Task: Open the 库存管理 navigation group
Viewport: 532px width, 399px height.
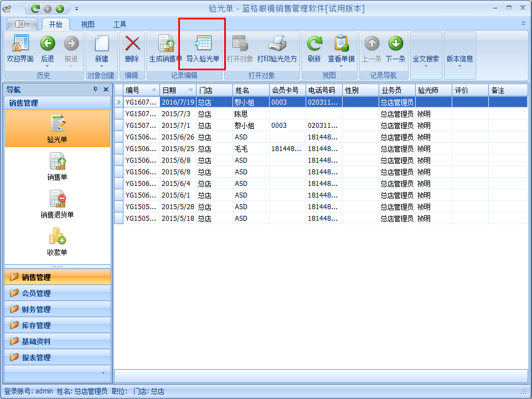Action: (36, 325)
